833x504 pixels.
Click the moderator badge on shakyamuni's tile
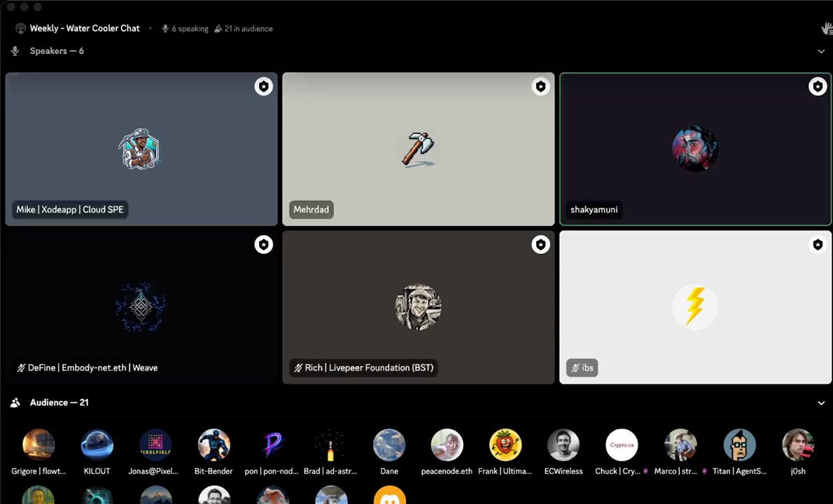click(818, 86)
